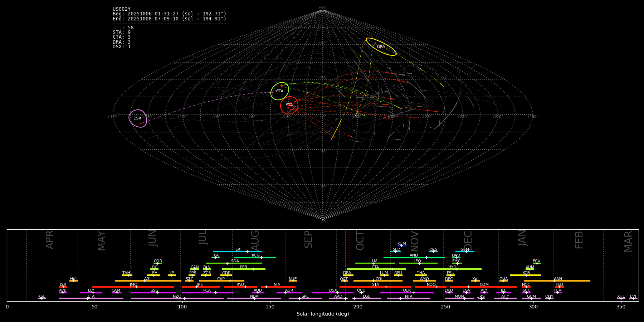Click the TAH shower label in timeline
The height and width of the screenshot is (322, 644).
pyautogui.click(x=126, y=273)
